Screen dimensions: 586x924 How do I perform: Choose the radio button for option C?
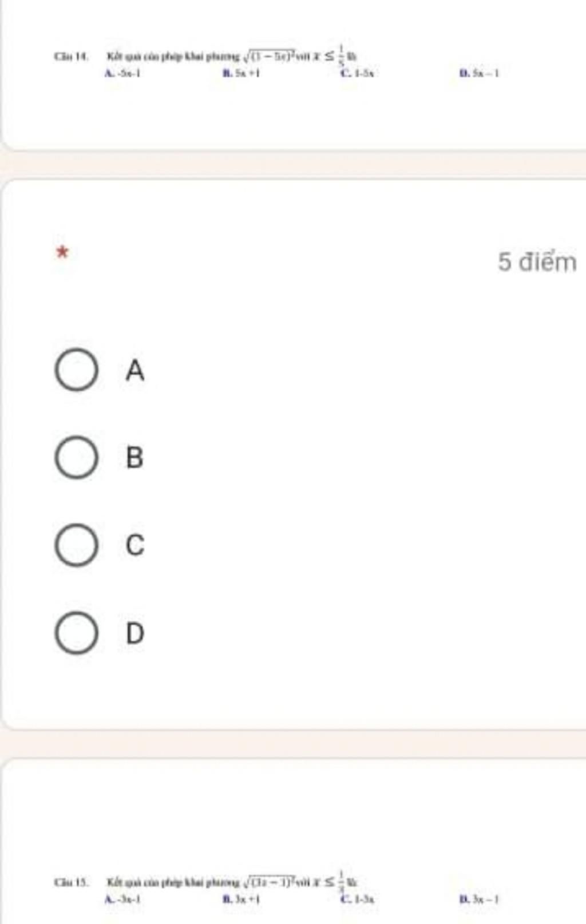76,545
